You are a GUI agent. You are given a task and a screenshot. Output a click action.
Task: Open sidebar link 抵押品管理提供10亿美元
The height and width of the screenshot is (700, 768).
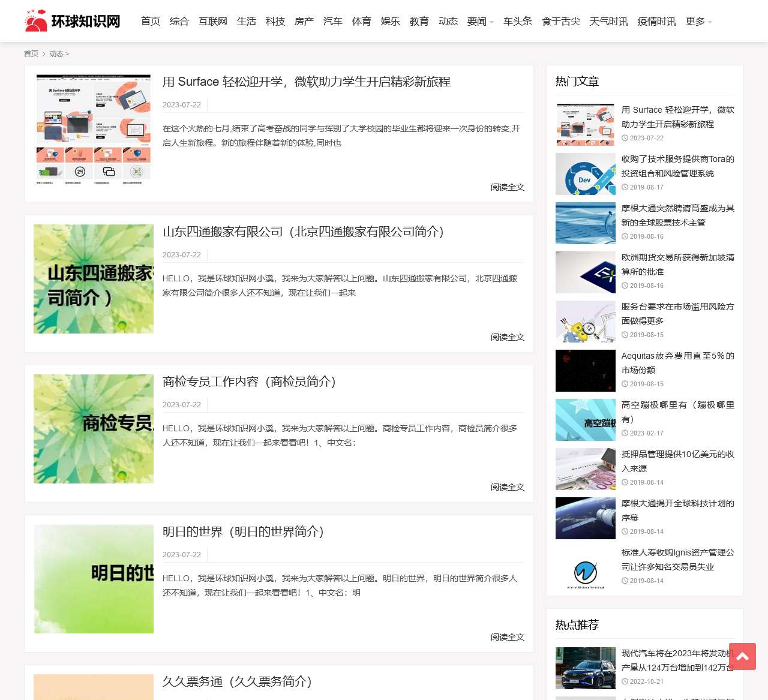pos(678,461)
